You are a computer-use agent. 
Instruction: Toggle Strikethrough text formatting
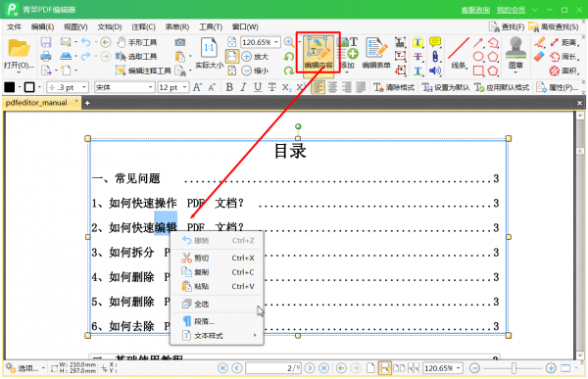click(x=272, y=87)
